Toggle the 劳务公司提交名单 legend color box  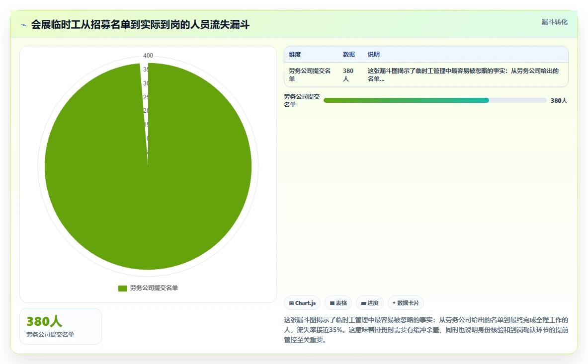click(123, 288)
